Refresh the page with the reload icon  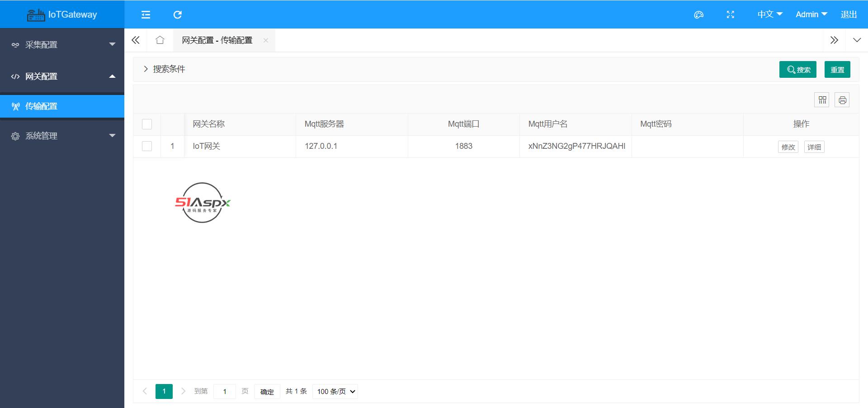pos(178,14)
